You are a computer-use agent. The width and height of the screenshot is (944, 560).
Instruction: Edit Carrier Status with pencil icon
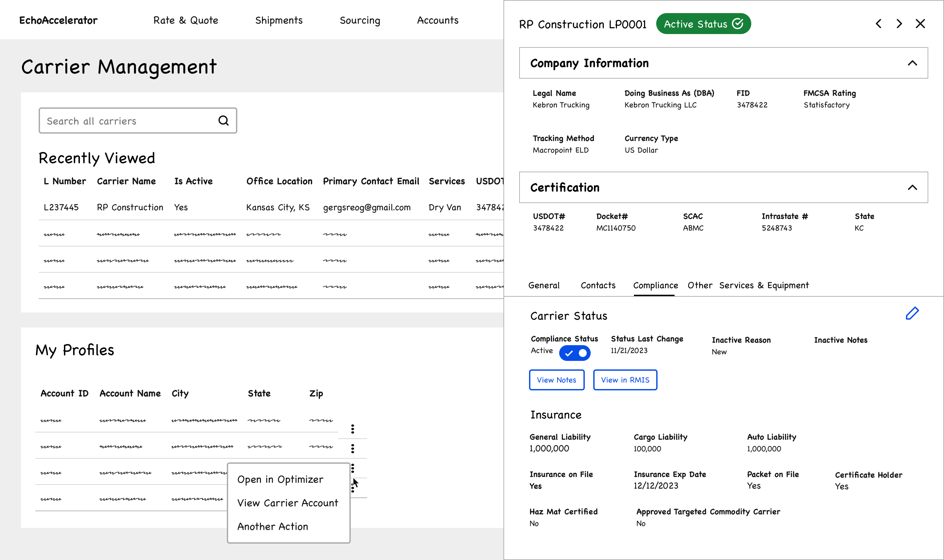click(x=912, y=313)
